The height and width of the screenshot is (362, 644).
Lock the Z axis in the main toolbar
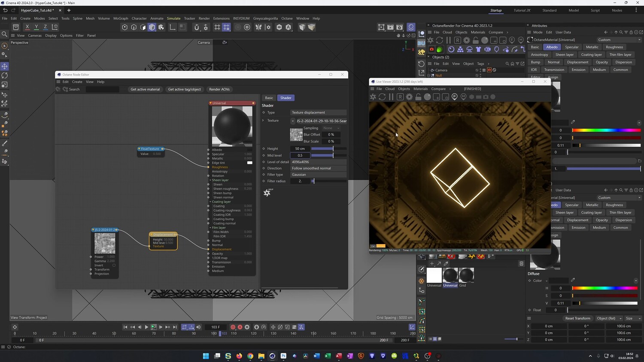45,27
